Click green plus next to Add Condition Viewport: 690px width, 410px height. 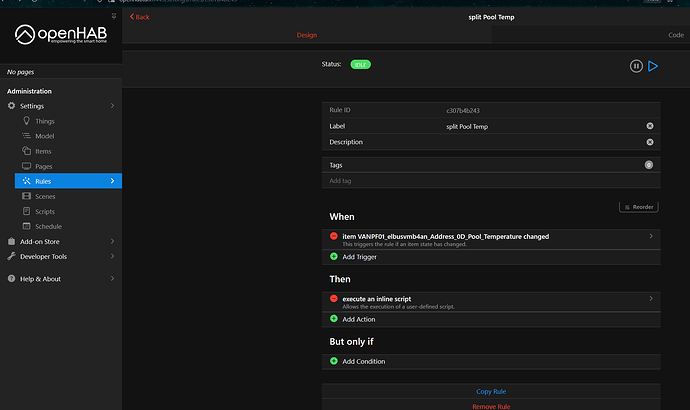click(x=334, y=361)
